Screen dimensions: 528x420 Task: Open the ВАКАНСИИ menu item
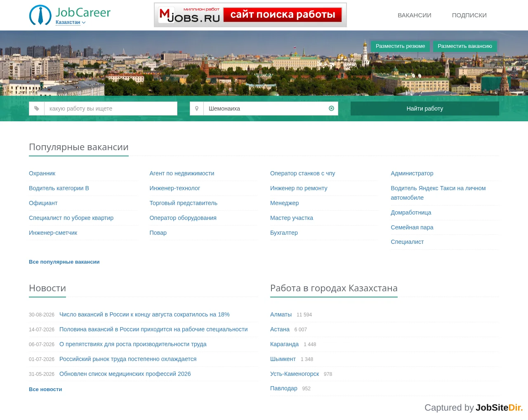415,15
